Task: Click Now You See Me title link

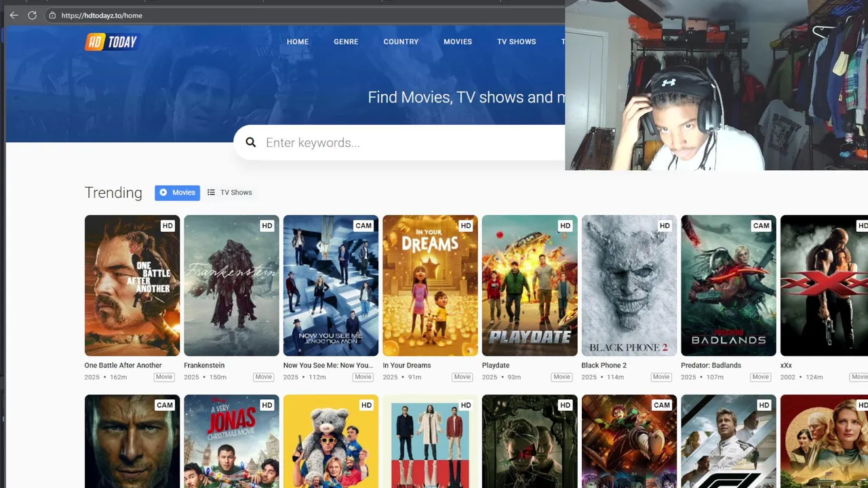Action: [x=328, y=365]
